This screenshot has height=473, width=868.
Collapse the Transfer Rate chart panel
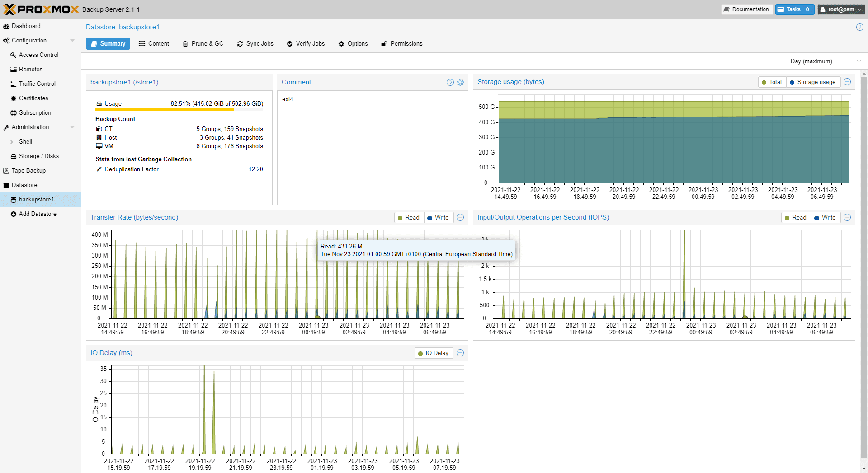click(x=460, y=217)
